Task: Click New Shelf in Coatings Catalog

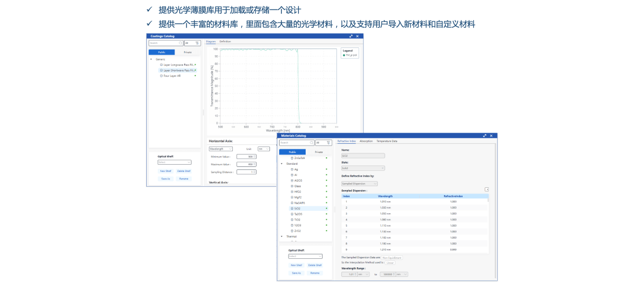Action: (166, 171)
